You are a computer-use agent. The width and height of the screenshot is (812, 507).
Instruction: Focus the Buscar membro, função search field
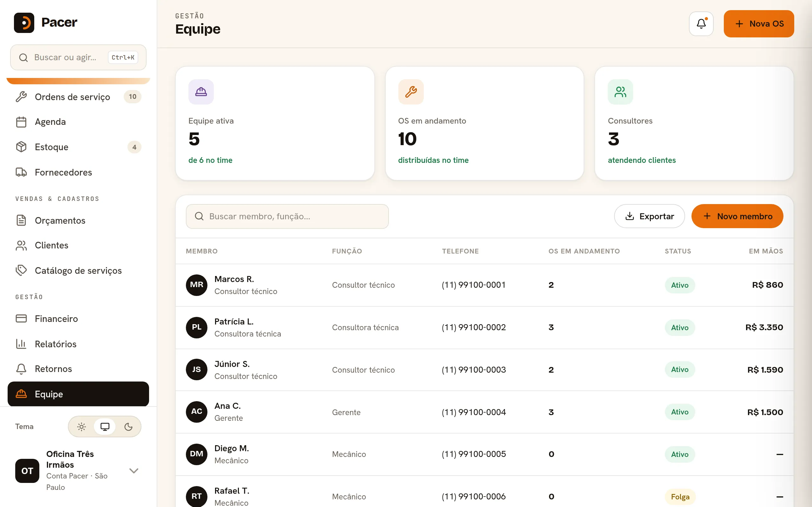pos(287,216)
